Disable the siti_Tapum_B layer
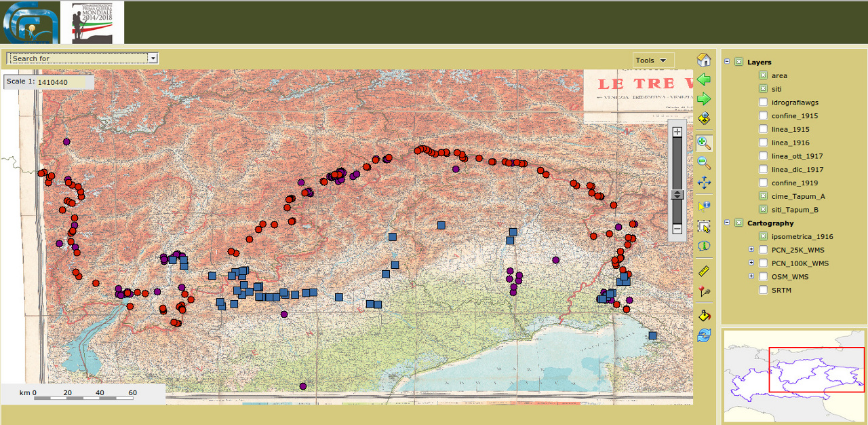Viewport: 868px width, 425px height. point(763,210)
